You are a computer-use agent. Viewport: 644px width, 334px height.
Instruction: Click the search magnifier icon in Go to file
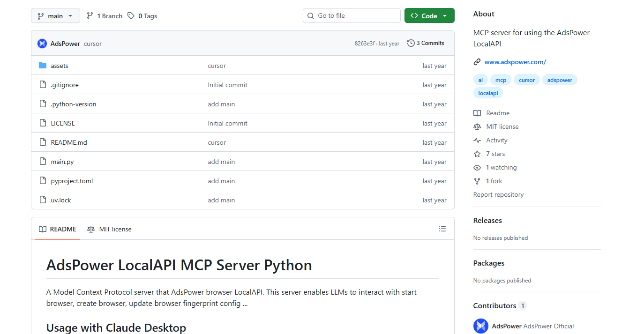pyautogui.click(x=311, y=16)
